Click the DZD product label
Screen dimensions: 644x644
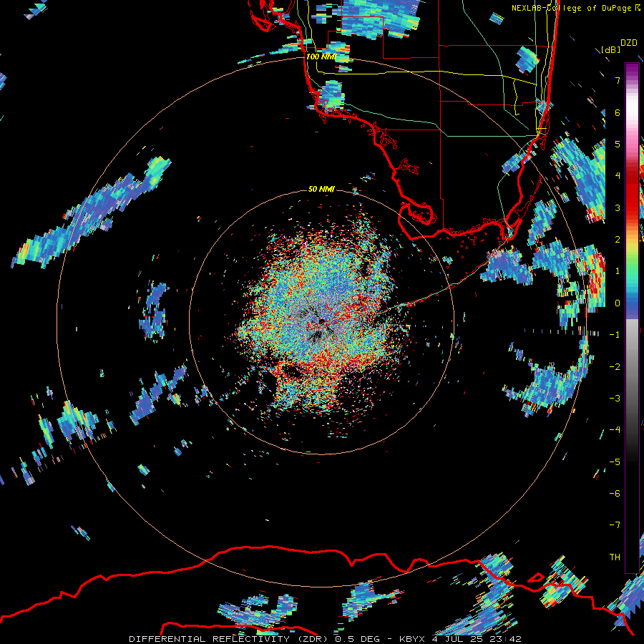click(x=628, y=43)
